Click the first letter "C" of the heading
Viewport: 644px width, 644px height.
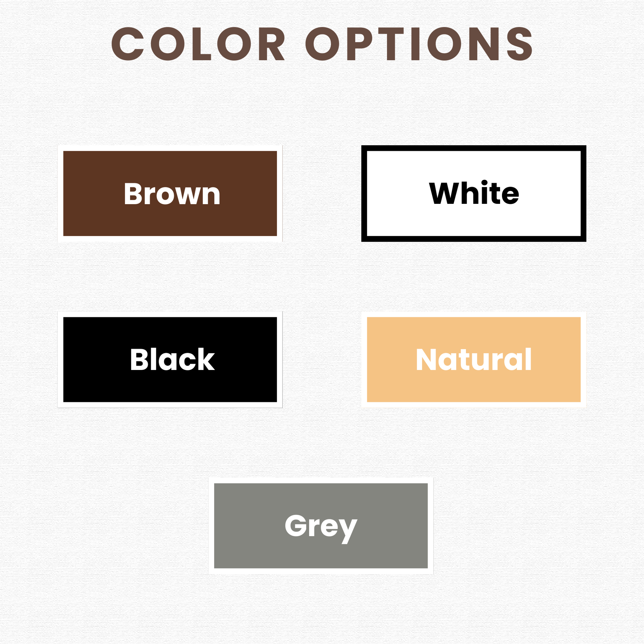pyautogui.click(x=128, y=44)
